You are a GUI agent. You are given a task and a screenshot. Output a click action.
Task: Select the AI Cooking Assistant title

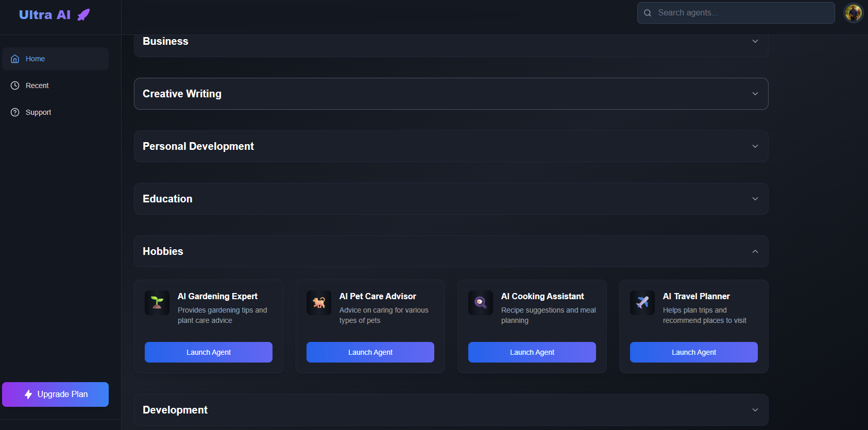(542, 296)
